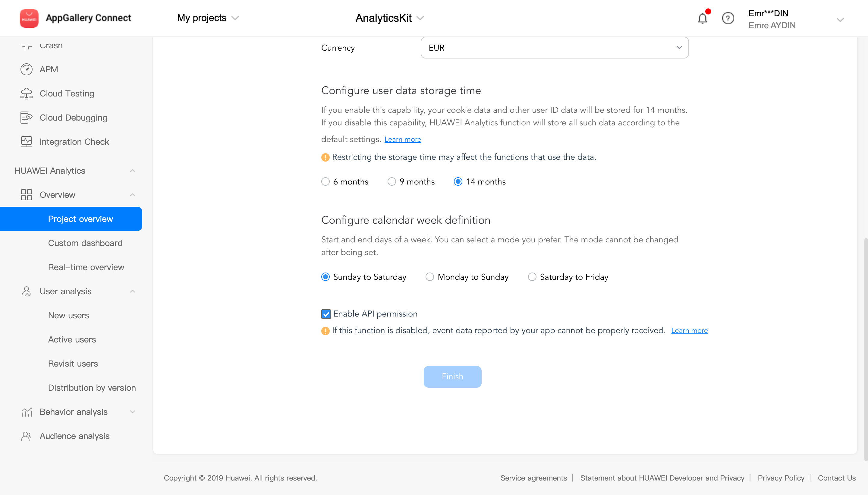Screen dimensions: 868x495
Task: Click the Huawei AppGallery Connect logo
Action: tap(29, 18)
